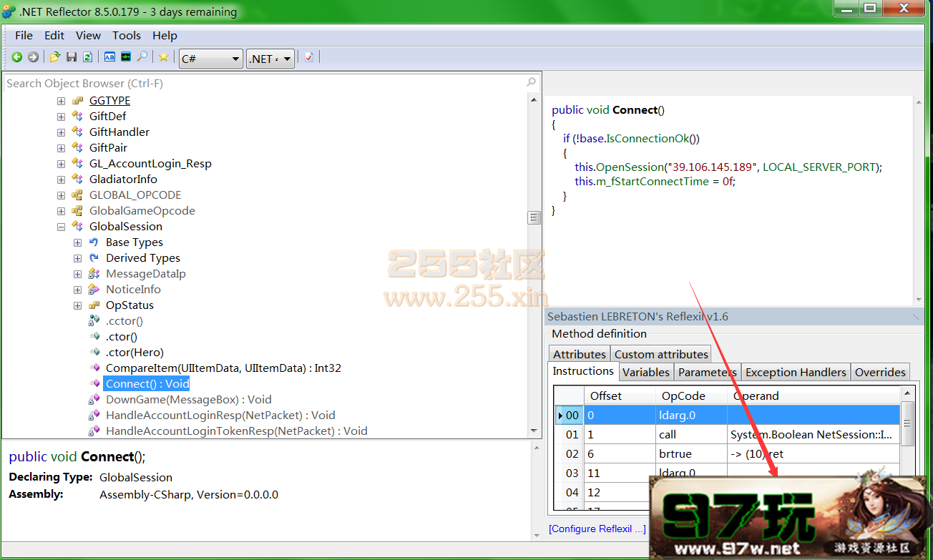
Task: Click LOCAL_SERVER_PORT link in code
Action: coord(819,167)
